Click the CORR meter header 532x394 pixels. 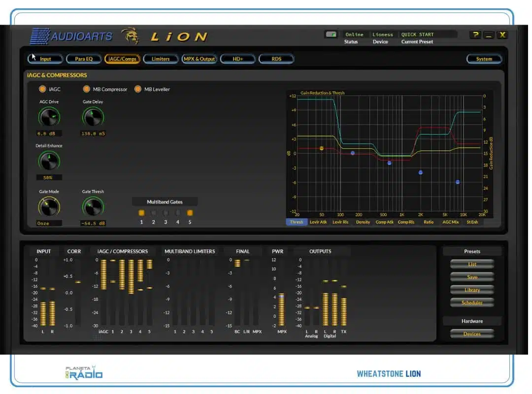click(x=74, y=252)
